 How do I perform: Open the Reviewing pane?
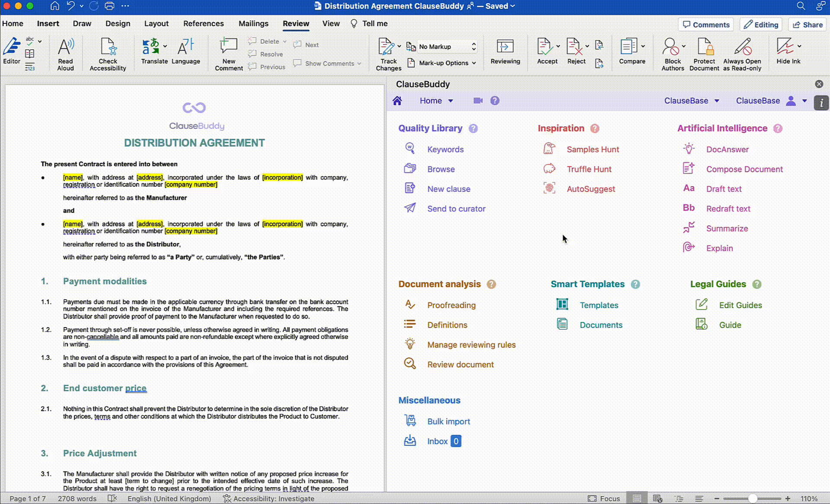point(505,51)
